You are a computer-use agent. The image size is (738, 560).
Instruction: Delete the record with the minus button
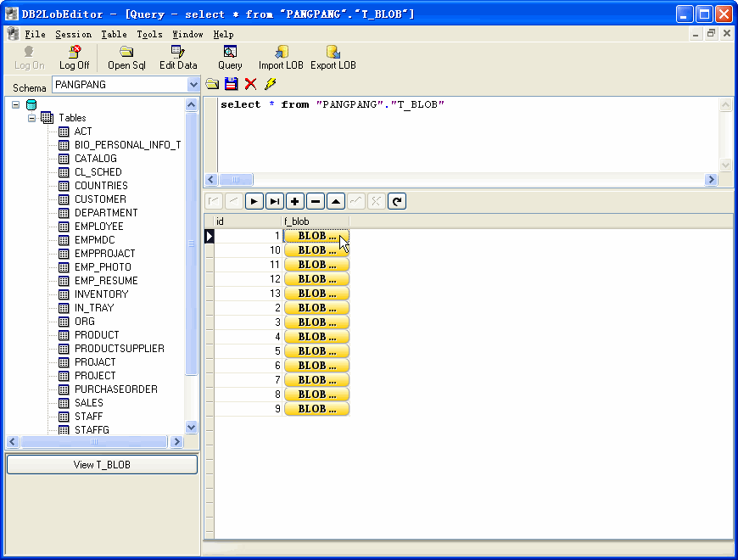(x=316, y=201)
